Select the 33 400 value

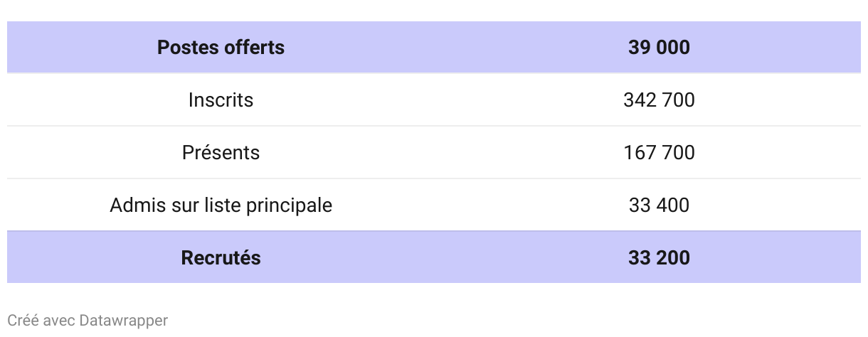pos(659,205)
